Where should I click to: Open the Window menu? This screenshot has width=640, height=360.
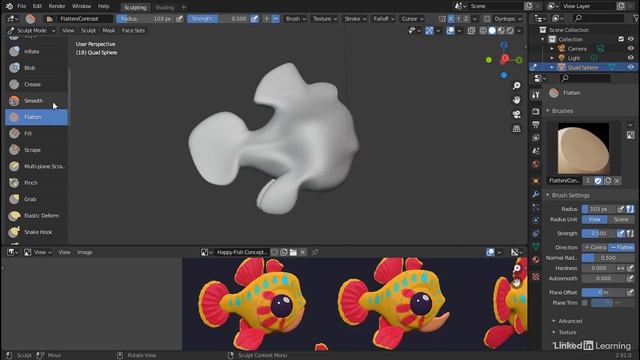coord(81,6)
